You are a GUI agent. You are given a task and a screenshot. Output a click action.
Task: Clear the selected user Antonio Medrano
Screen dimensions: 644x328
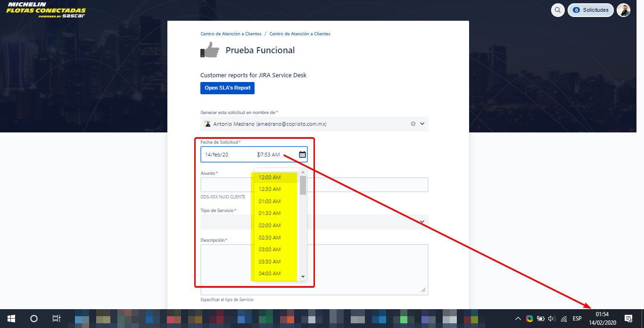tap(413, 124)
